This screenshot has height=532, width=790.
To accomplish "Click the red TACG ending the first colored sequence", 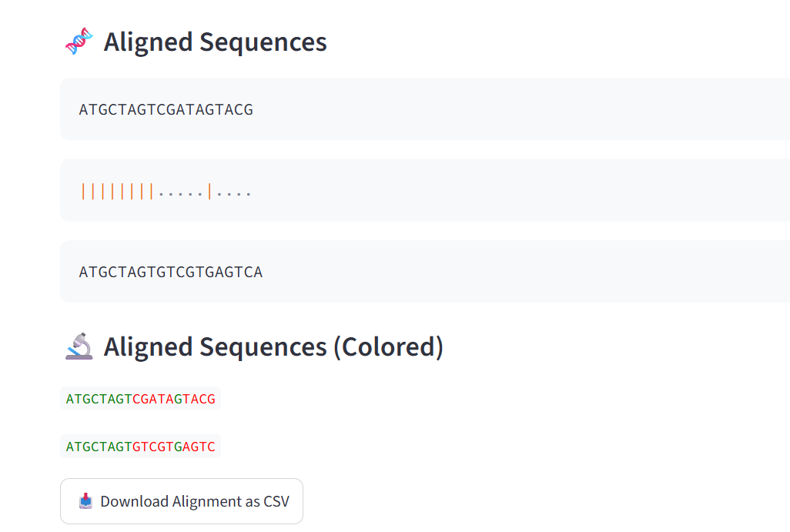I will (199, 399).
